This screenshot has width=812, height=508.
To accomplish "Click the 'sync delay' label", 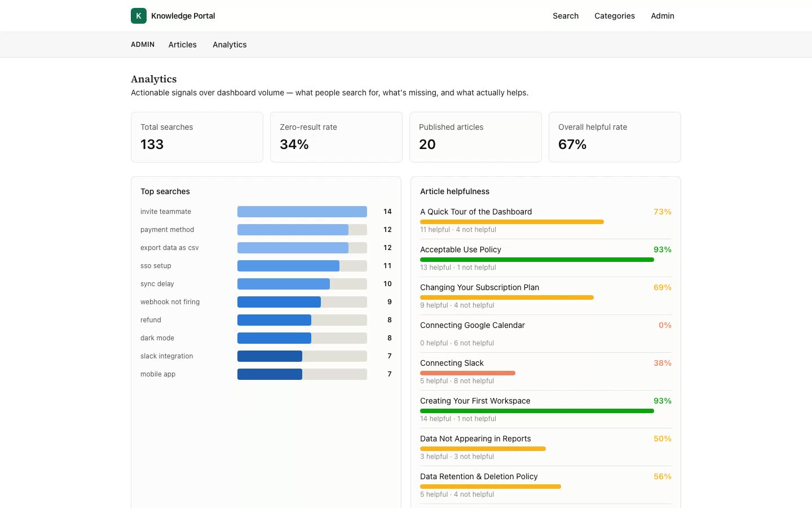I will [157, 284].
